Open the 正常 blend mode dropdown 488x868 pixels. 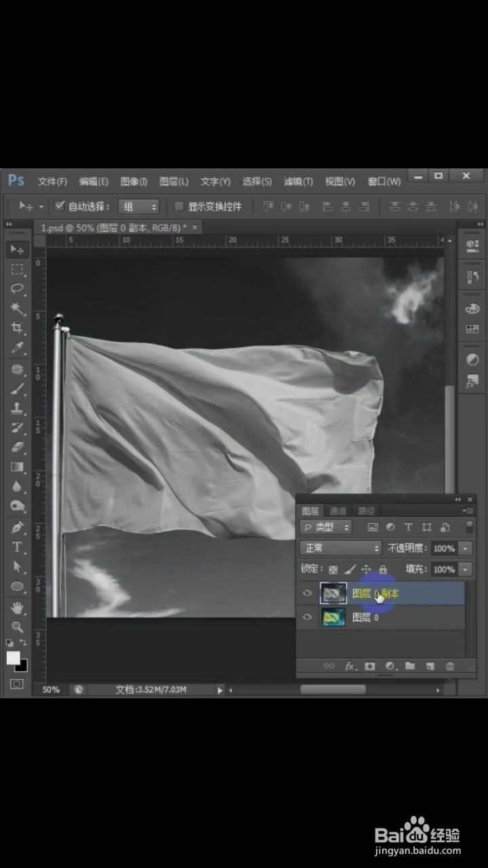[341, 548]
